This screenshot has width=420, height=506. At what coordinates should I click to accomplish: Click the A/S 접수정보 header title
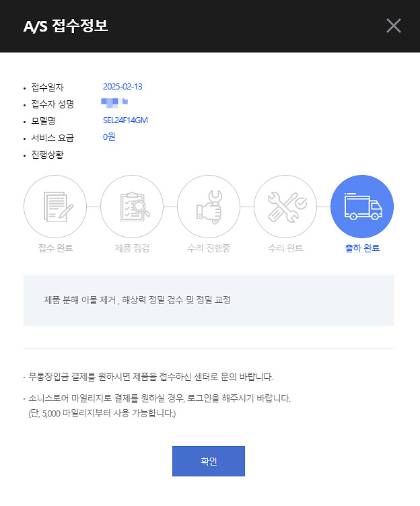click(x=66, y=26)
